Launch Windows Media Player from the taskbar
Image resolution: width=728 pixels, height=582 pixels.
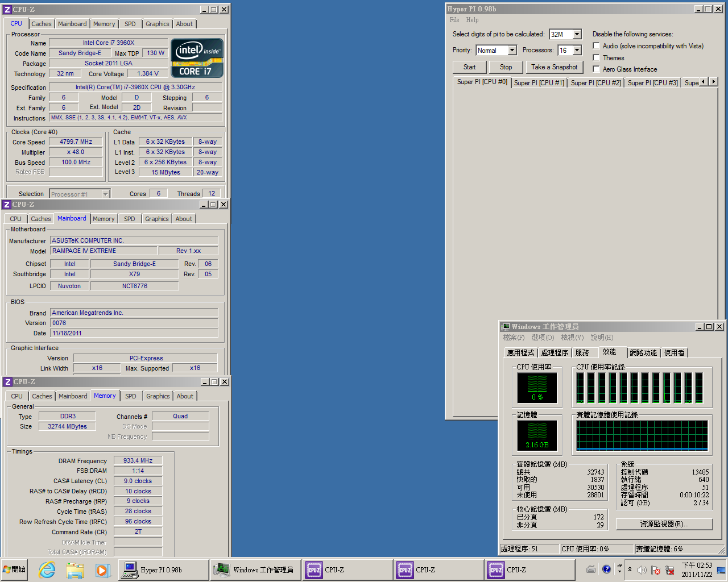pos(102,569)
